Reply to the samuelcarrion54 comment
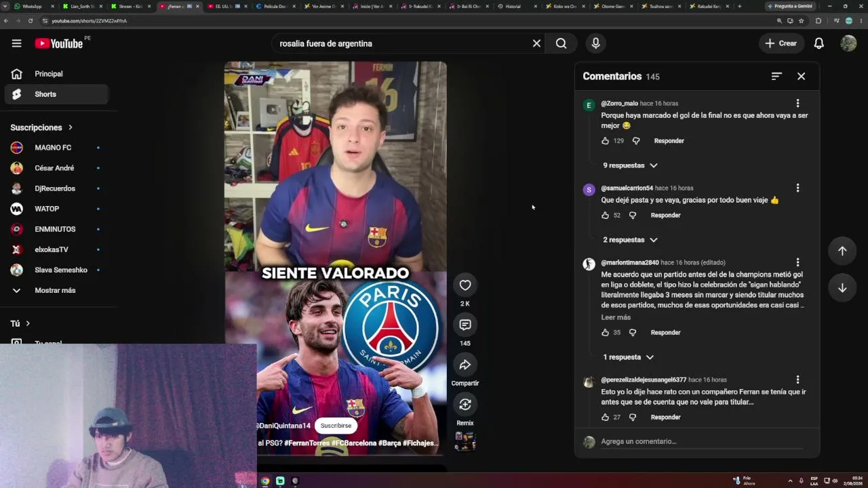868x488 pixels. coord(665,216)
